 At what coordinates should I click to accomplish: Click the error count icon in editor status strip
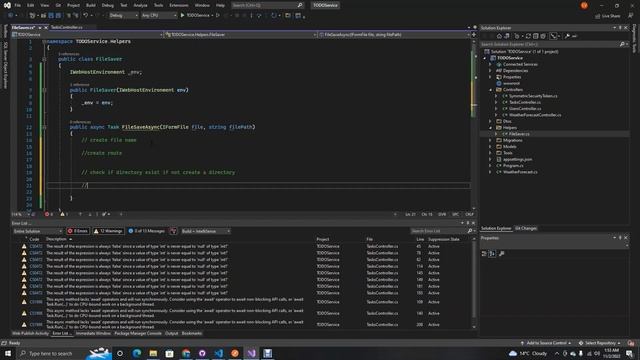coord(48,214)
